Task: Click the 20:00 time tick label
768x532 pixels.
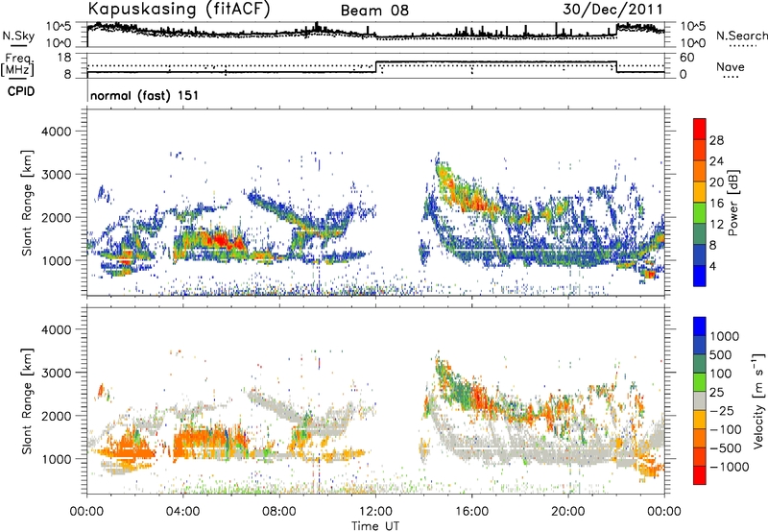Action: click(x=568, y=512)
